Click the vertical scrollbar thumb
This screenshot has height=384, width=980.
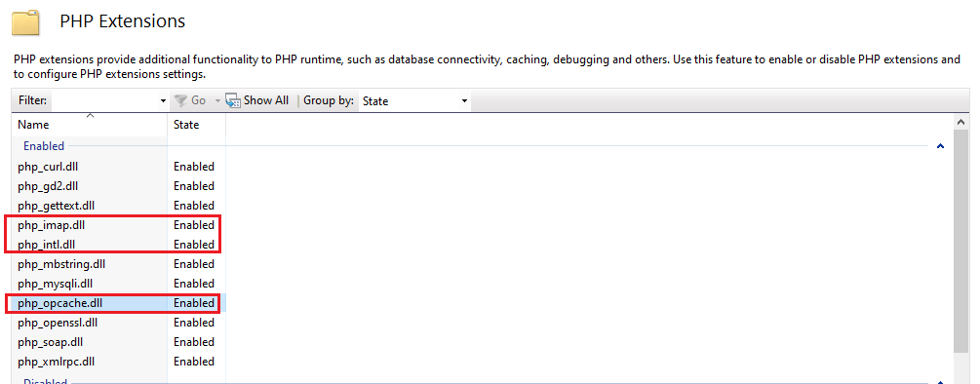tap(961, 240)
